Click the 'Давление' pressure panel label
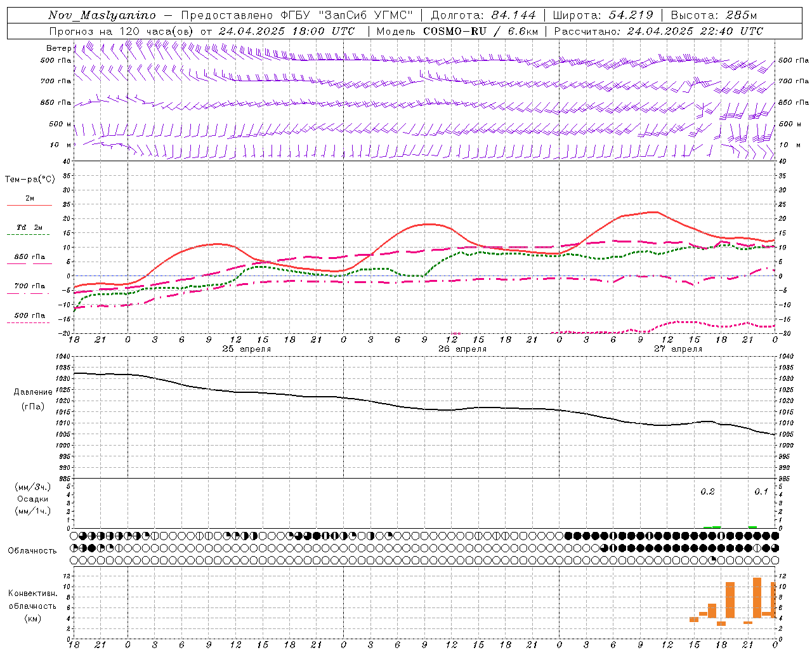 pos(34,392)
